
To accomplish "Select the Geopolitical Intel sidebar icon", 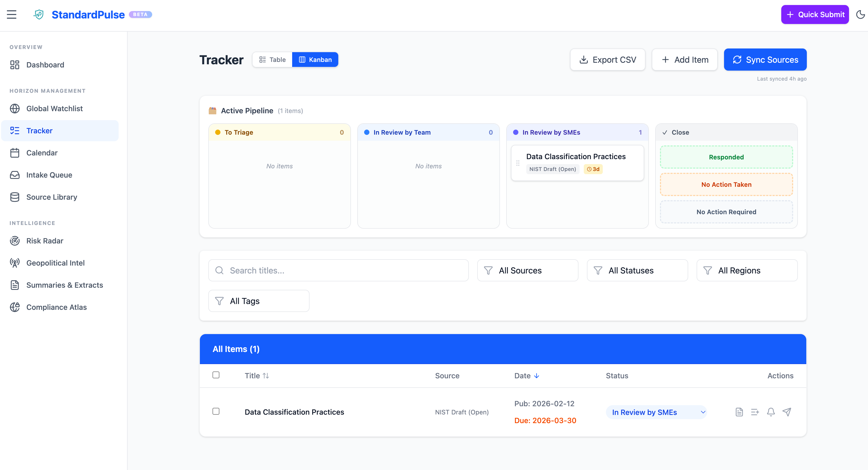I will (15, 263).
